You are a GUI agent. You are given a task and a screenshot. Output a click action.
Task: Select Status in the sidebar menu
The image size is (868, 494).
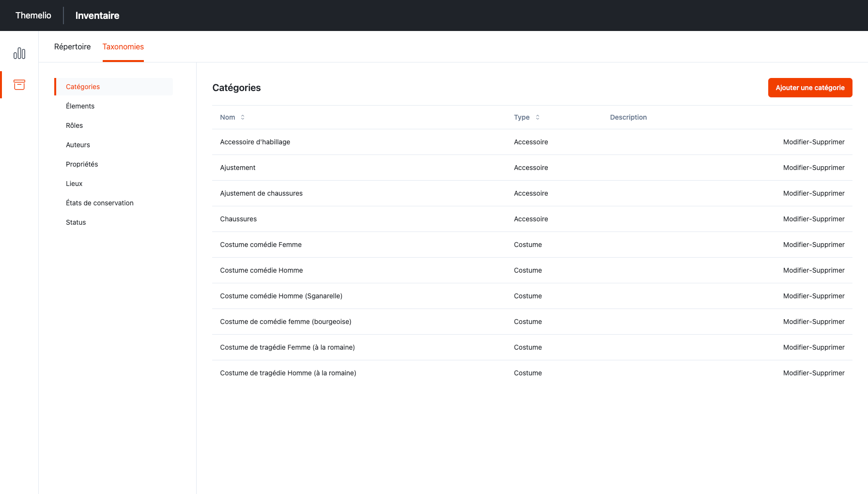coord(76,222)
